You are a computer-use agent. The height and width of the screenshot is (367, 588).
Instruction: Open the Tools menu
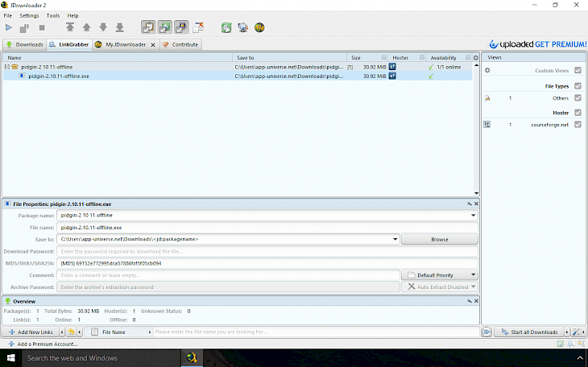(53, 16)
